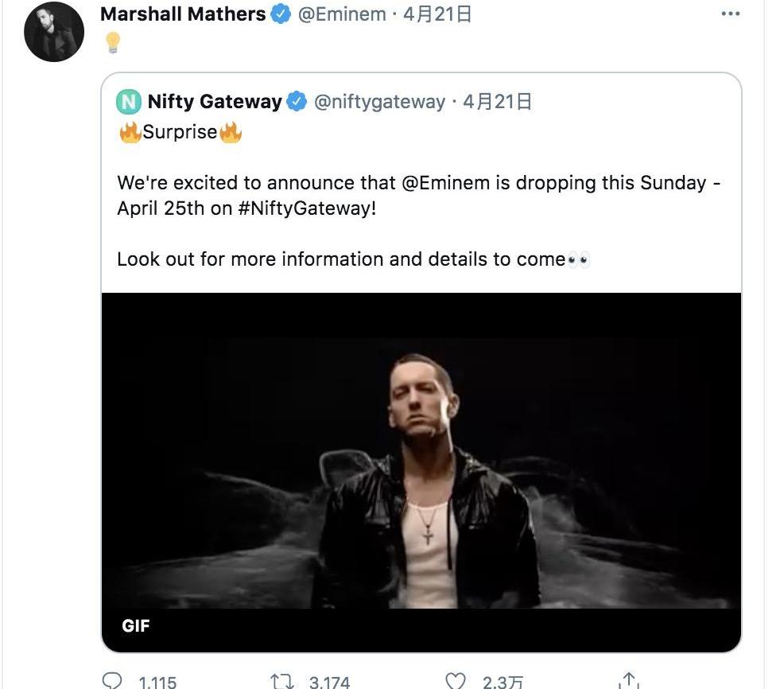The image size is (784, 689).
Task: Click the GIF label badge
Action: pyautogui.click(x=136, y=626)
